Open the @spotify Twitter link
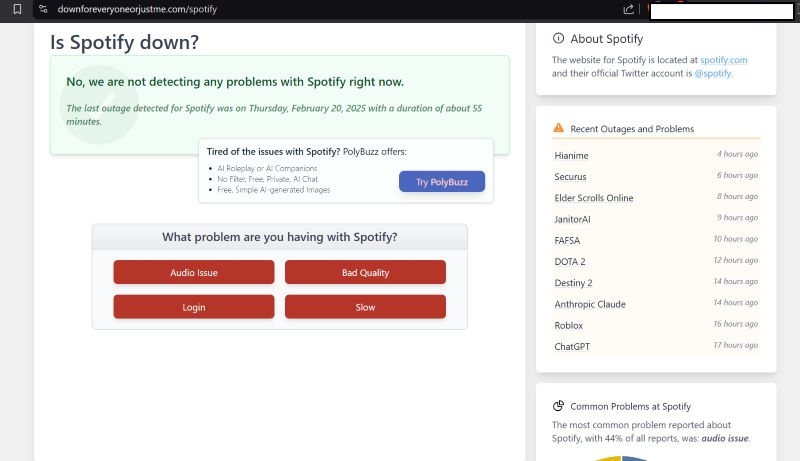The height and width of the screenshot is (461, 800). point(713,73)
